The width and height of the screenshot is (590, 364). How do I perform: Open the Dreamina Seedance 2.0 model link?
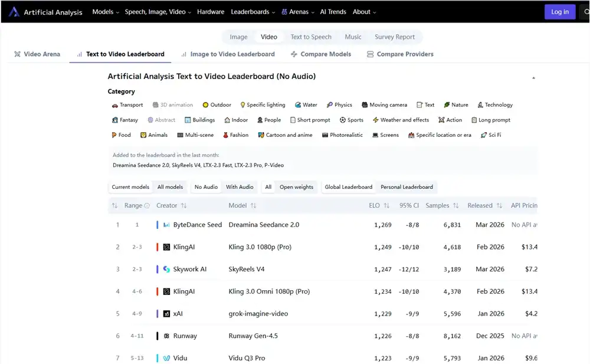[264, 225]
